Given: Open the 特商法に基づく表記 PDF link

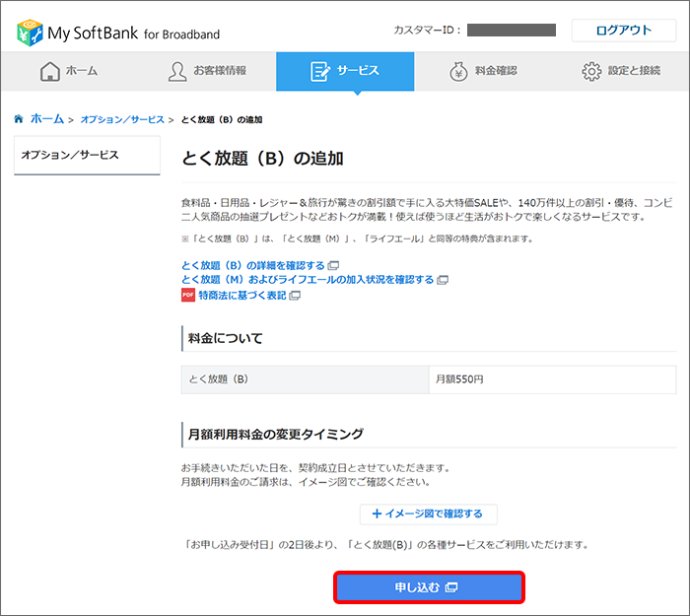Looking at the screenshot, I should 242,296.
